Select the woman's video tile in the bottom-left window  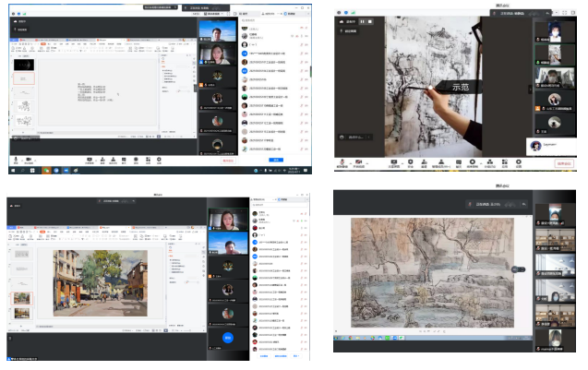tap(228, 220)
